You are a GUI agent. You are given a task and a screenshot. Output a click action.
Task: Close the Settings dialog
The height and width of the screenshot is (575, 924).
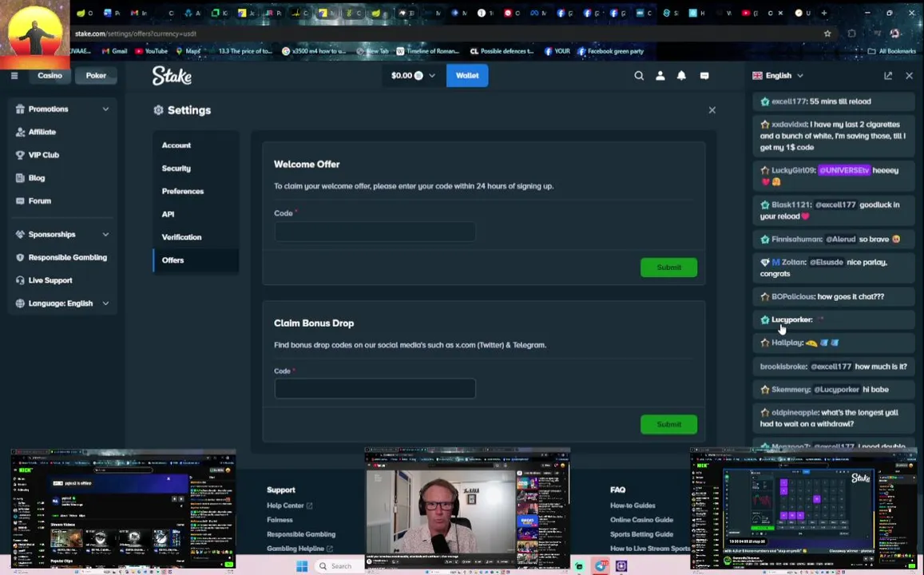pos(712,110)
